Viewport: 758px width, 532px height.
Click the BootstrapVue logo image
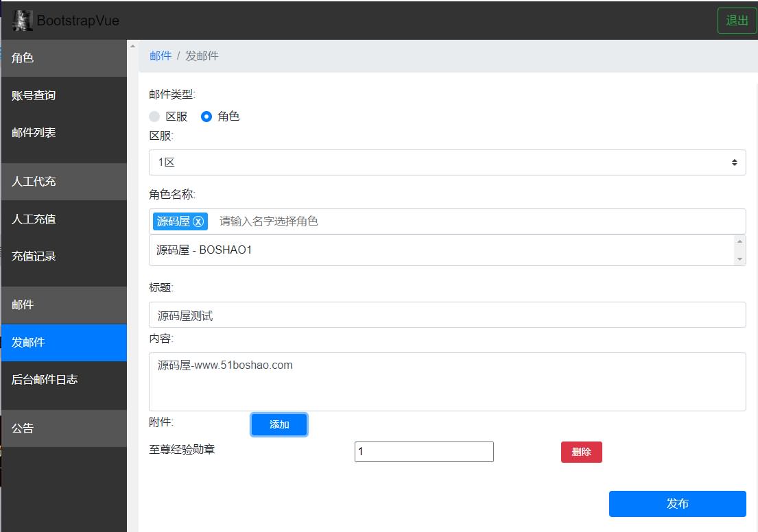[23, 21]
